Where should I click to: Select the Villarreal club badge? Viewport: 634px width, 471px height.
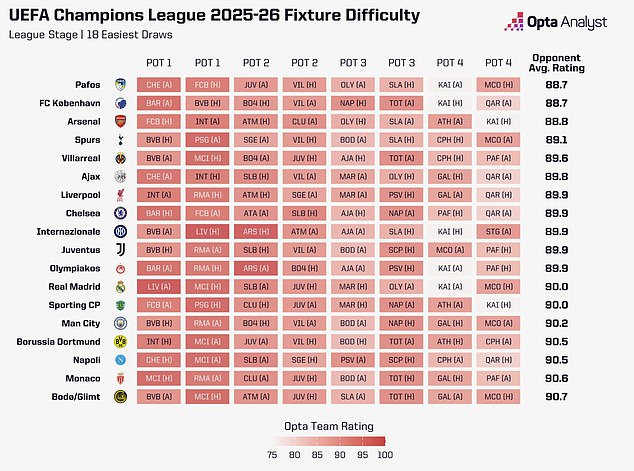pyautogui.click(x=120, y=158)
